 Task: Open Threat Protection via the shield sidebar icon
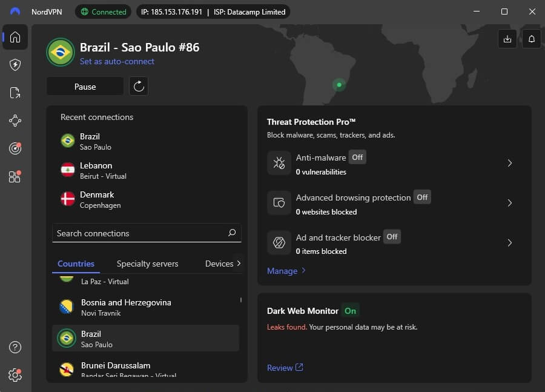(x=15, y=65)
